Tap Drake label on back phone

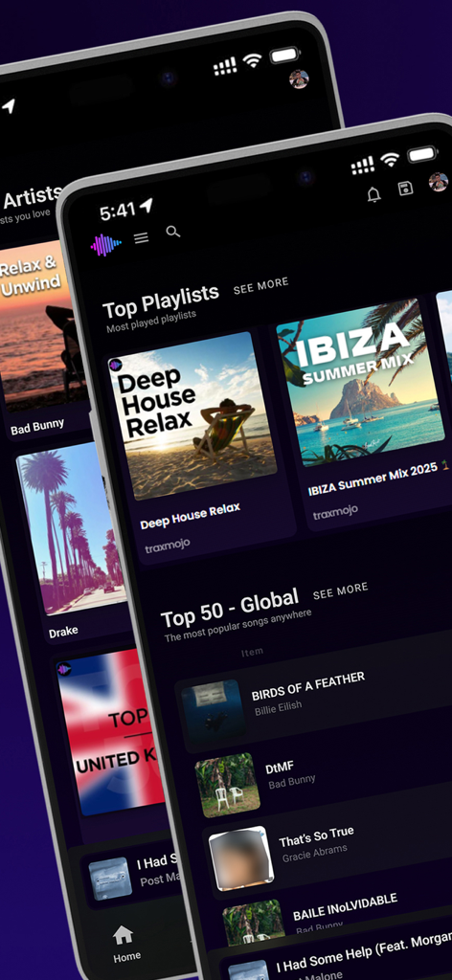tap(64, 633)
